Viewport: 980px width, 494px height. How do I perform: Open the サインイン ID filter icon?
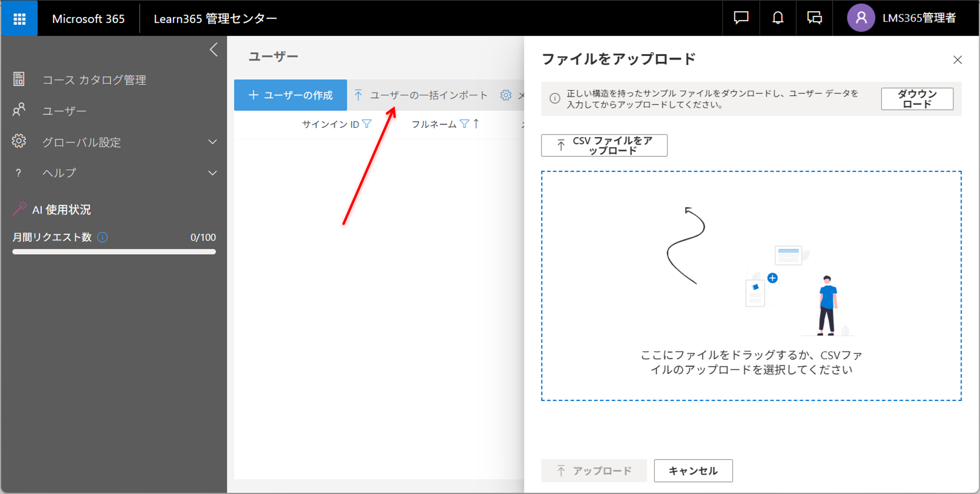pos(367,124)
